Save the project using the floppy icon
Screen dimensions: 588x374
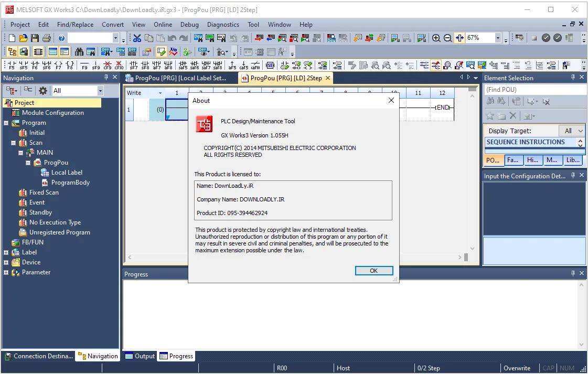pos(35,38)
